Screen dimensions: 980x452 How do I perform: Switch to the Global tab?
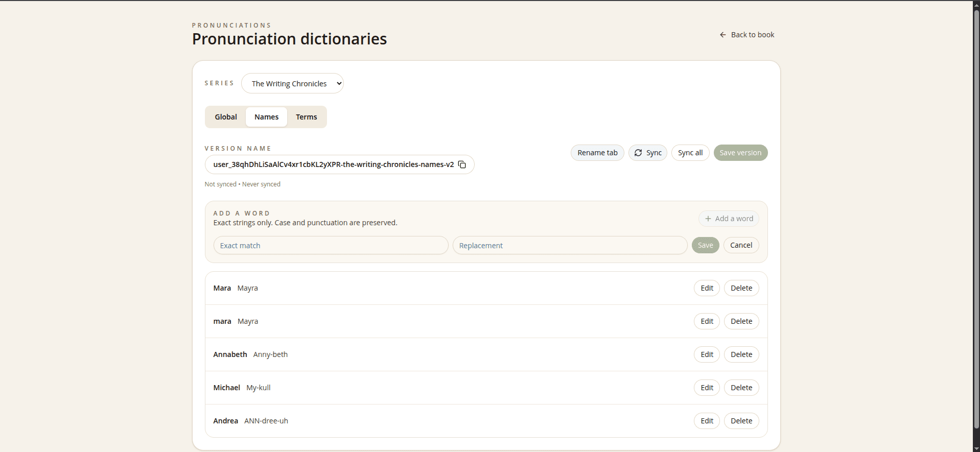click(225, 117)
